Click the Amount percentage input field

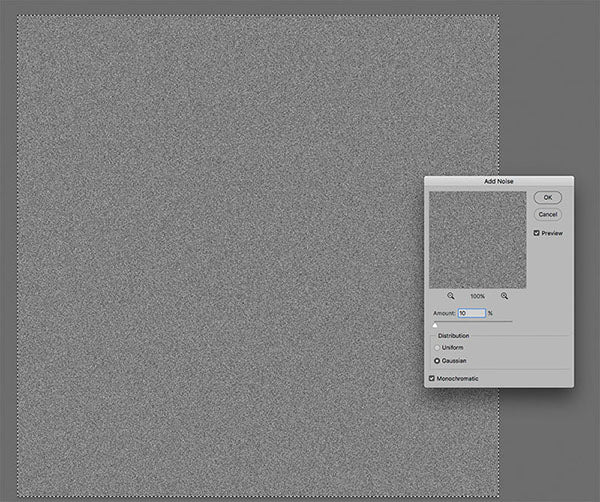point(472,313)
